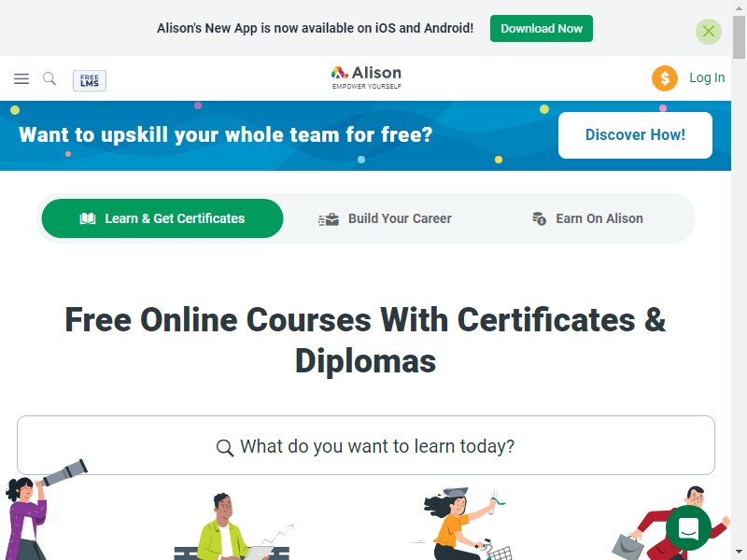This screenshot has width=747, height=560.
Task: Click the Discover How! button
Action: tap(635, 135)
